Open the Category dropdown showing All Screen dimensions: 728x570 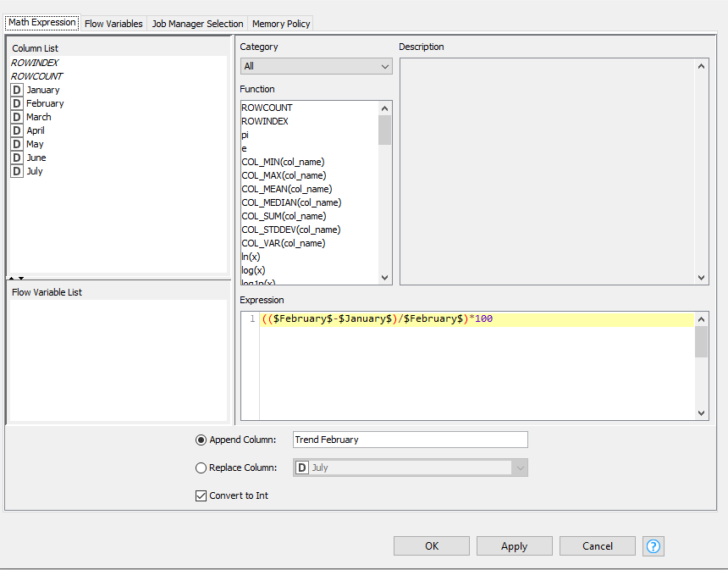tap(316, 66)
